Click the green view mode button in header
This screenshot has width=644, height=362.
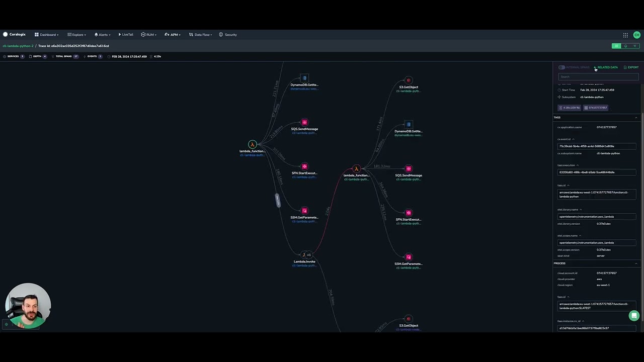pyautogui.click(x=616, y=46)
